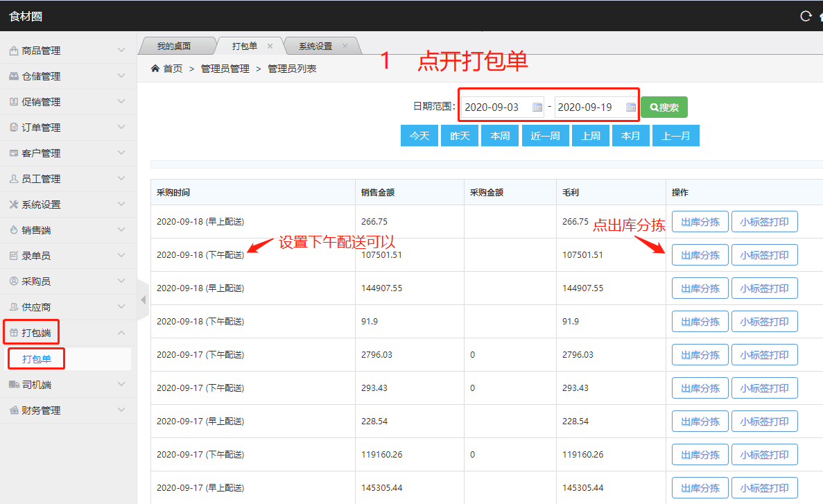The width and height of the screenshot is (823, 504).
Task: Close the 打包单 tab
Action: click(x=270, y=46)
